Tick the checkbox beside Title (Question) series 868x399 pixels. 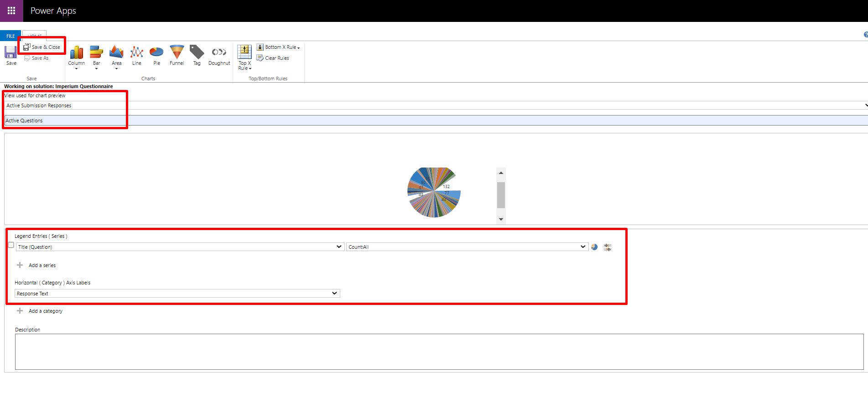click(x=11, y=245)
